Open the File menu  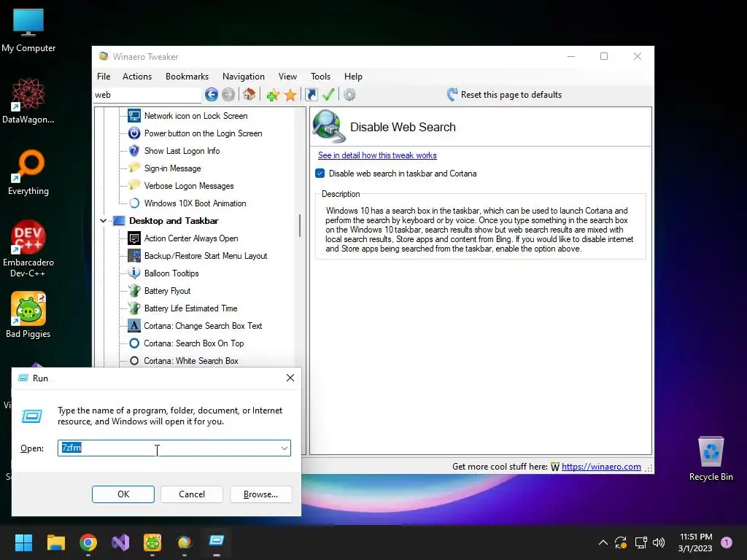pos(104,76)
